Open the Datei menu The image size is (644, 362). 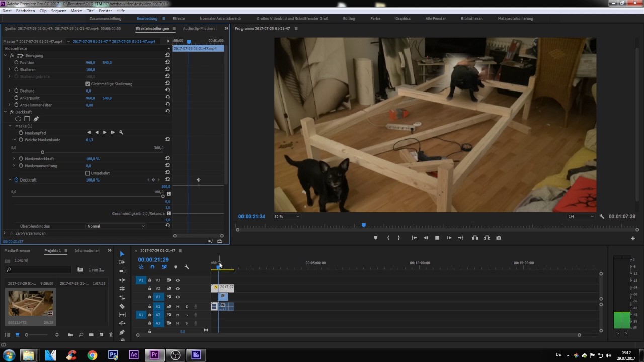point(7,11)
